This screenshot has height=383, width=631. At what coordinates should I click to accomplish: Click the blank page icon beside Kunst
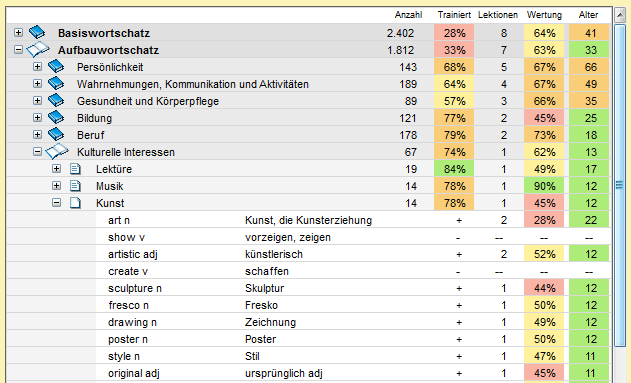75,203
